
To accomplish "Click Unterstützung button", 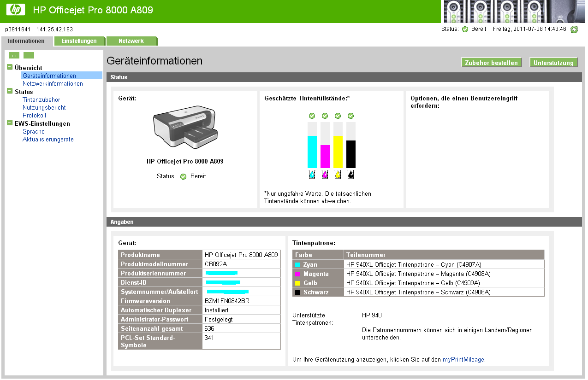I will point(553,63).
